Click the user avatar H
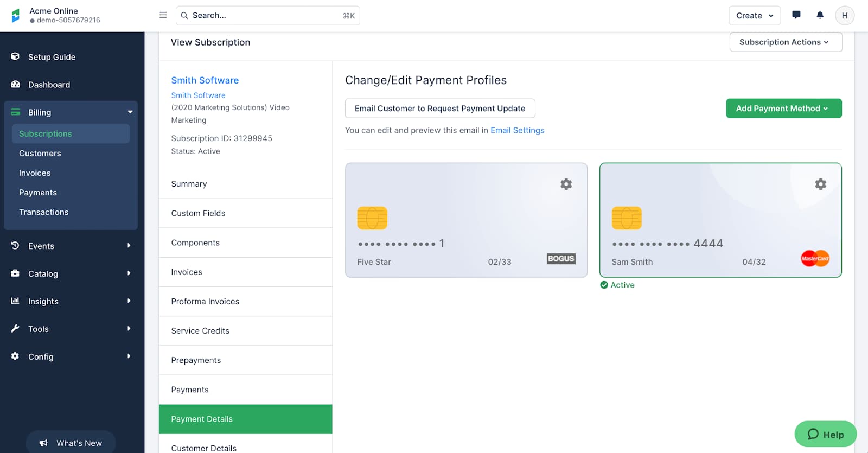This screenshot has height=453, width=868. click(844, 16)
